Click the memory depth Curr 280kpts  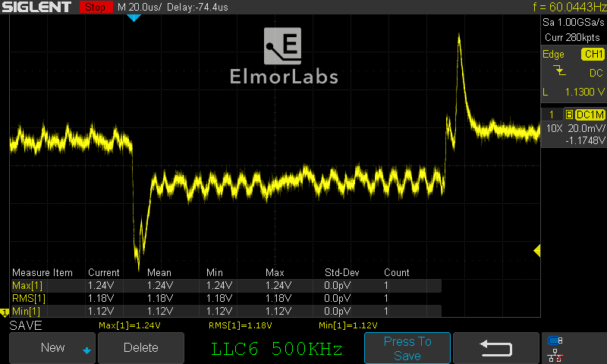coord(572,37)
